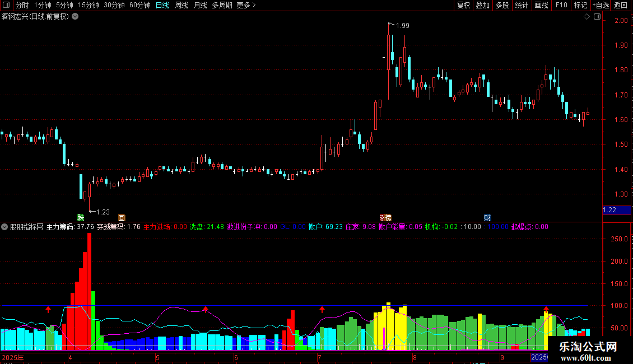Click the 洗盘: 21.48 value

207,227
